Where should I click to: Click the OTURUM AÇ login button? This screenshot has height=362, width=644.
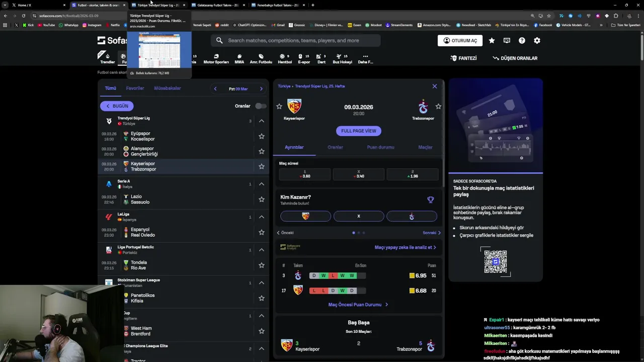click(460, 41)
